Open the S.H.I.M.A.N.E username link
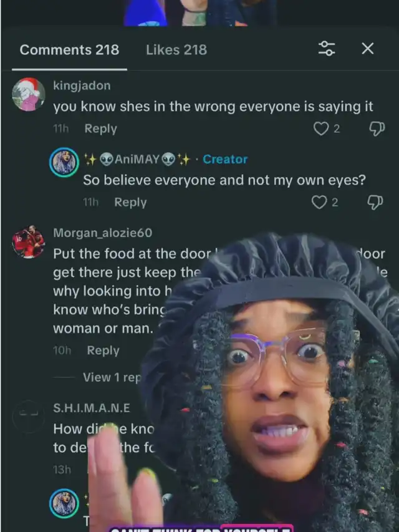The image size is (399, 532). coord(92,408)
